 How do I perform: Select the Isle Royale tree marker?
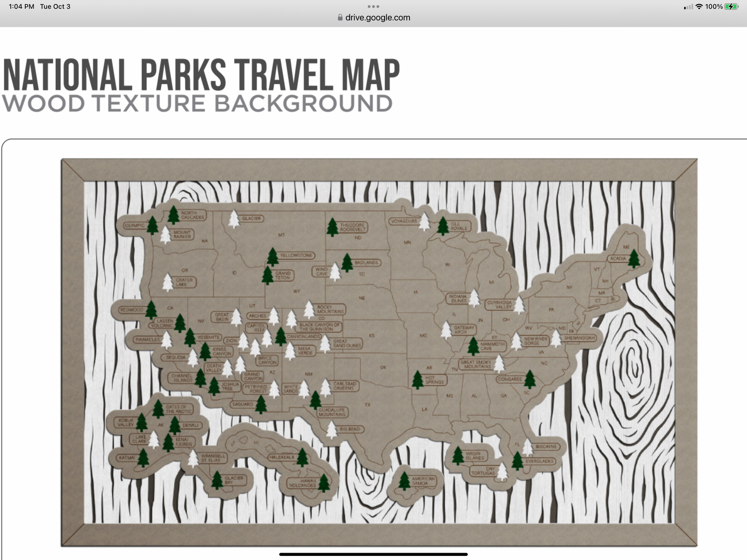[444, 226]
